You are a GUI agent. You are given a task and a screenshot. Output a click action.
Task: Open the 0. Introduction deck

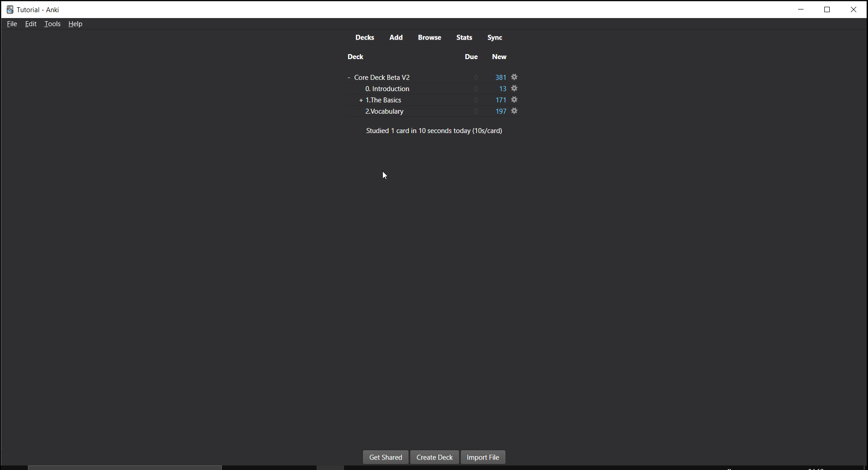[387, 89]
